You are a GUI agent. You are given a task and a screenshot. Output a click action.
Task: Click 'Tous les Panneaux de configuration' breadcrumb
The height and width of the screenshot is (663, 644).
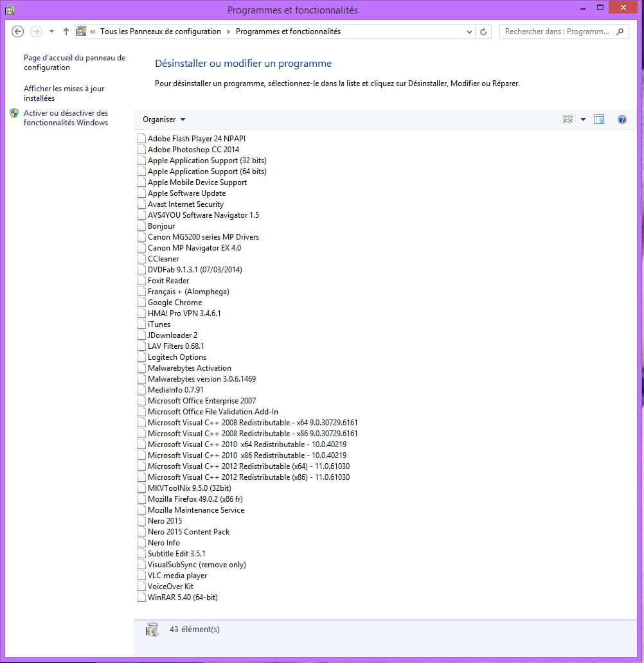click(x=161, y=31)
